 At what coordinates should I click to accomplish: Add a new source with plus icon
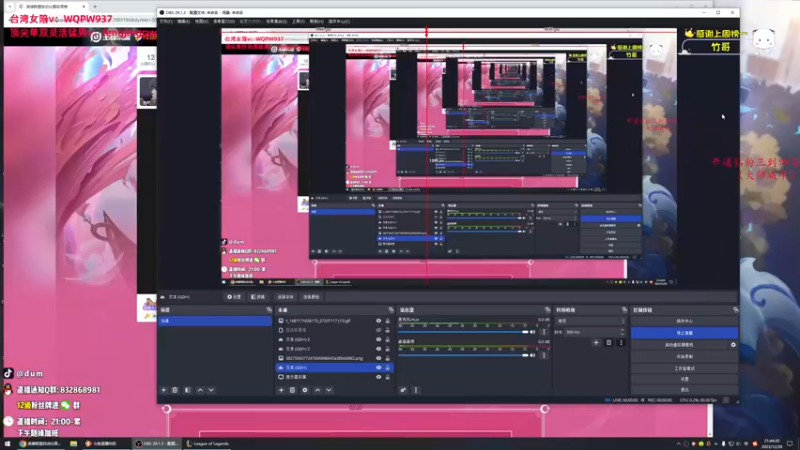[x=281, y=390]
